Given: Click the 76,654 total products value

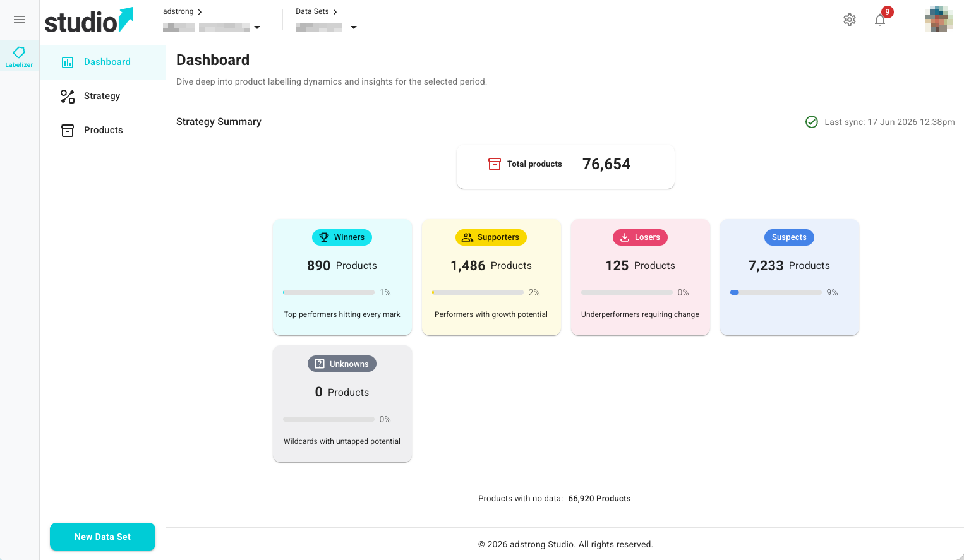Looking at the screenshot, I should (x=606, y=164).
